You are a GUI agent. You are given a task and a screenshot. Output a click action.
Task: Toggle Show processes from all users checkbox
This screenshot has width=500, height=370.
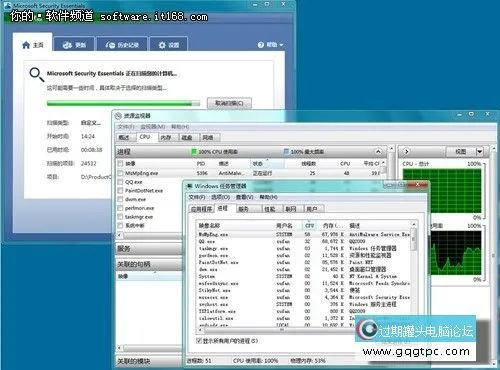[x=199, y=341]
